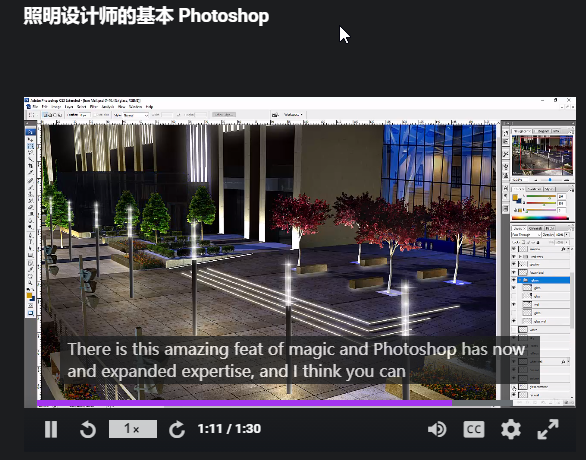Open the Window menu in Photoshop

[136, 107]
